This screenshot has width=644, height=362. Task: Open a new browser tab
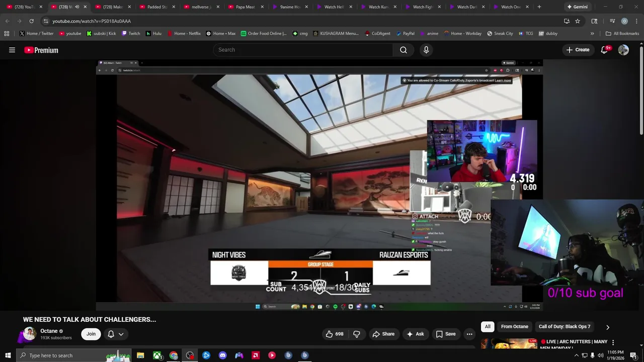click(x=539, y=7)
